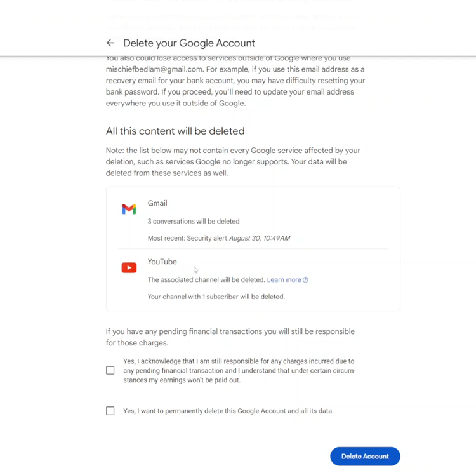Click the permanently delete label text
The image size is (476, 475).
pos(228,411)
